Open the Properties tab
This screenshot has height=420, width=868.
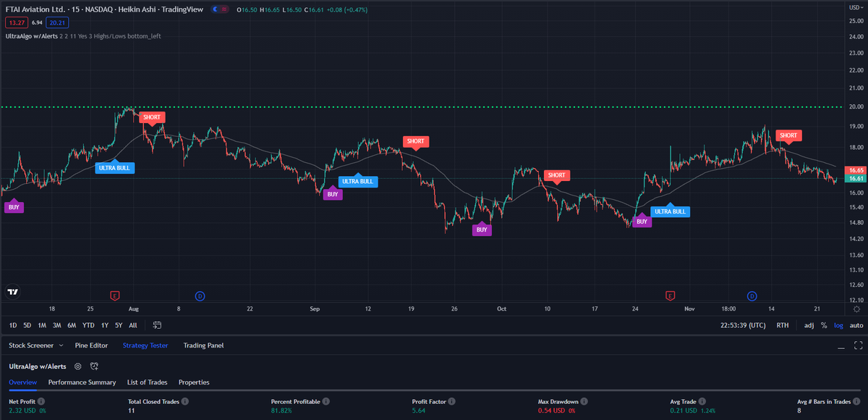pyautogui.click(x=194, y=382)
